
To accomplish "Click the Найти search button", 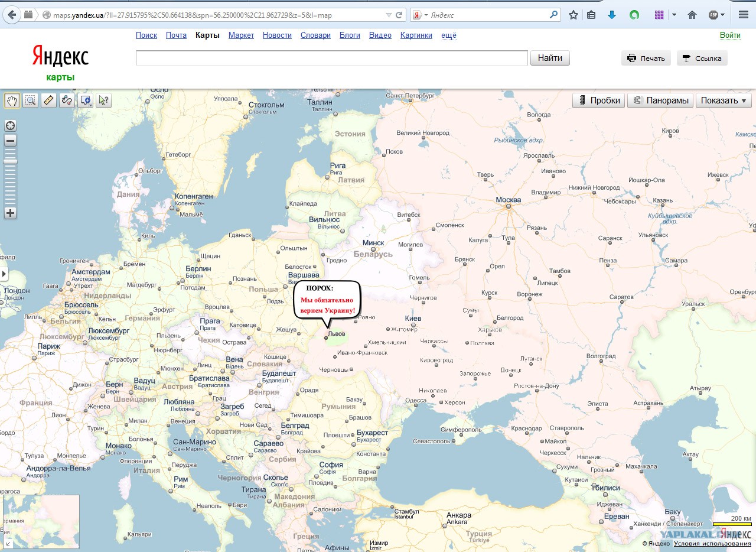I will point(550,58).
